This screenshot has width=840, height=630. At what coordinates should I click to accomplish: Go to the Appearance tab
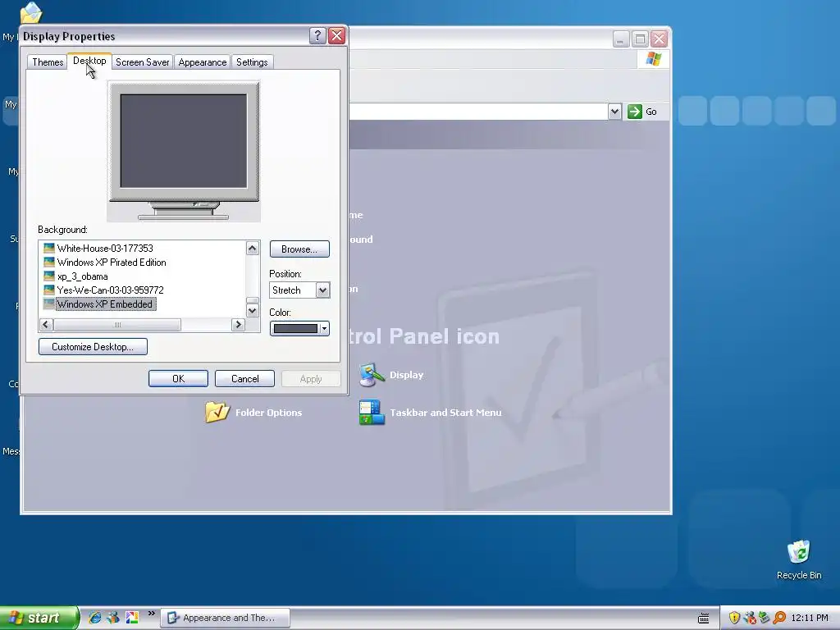point(202,62)
